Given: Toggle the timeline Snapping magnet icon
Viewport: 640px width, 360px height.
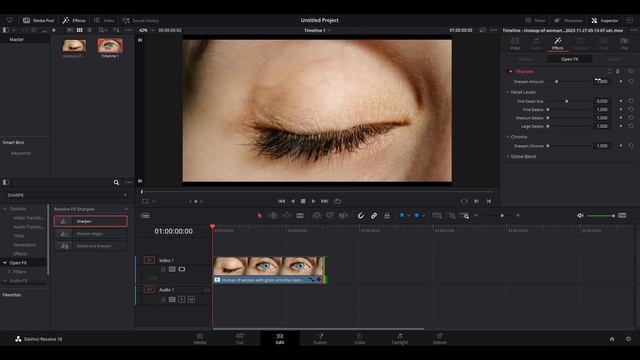Looking at the screenshot, I should pyautogui.click(x=361, y=216).
